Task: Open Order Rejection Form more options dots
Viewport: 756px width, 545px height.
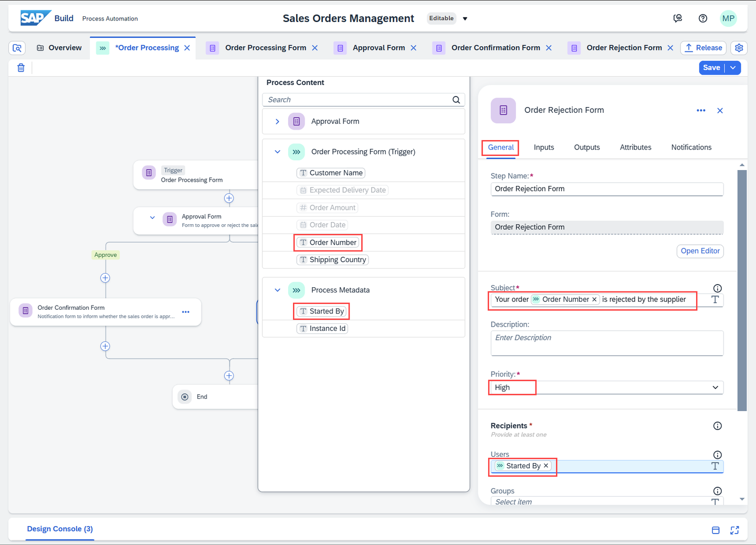Action: (x=701, y=110)
